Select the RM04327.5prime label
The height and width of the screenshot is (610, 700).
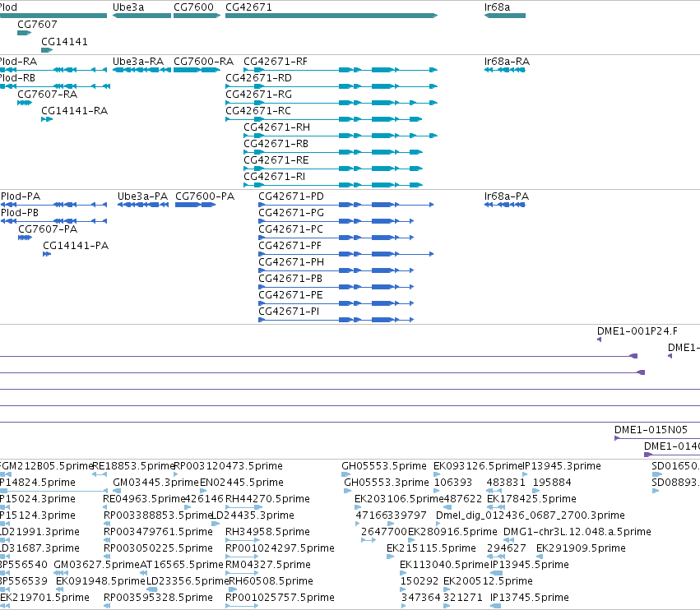[x=268, y=566]
